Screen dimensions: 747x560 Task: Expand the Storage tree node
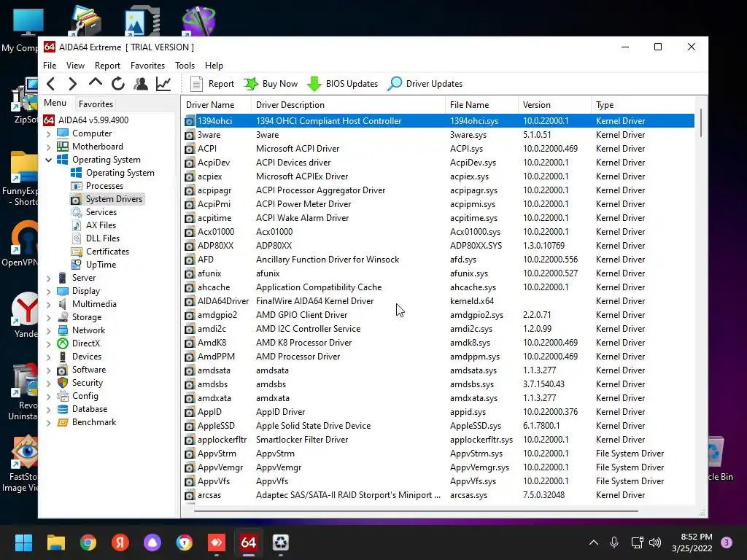click(49, 318)
